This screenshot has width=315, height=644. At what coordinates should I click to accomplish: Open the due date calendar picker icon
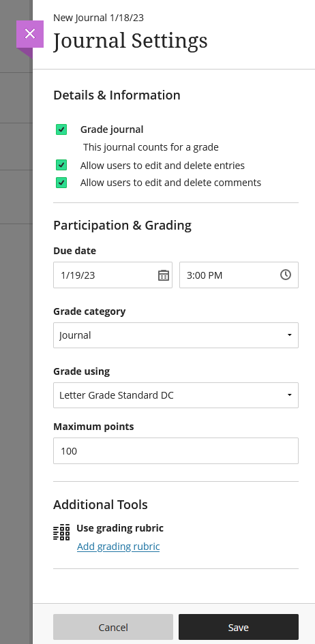coord(164,275)
